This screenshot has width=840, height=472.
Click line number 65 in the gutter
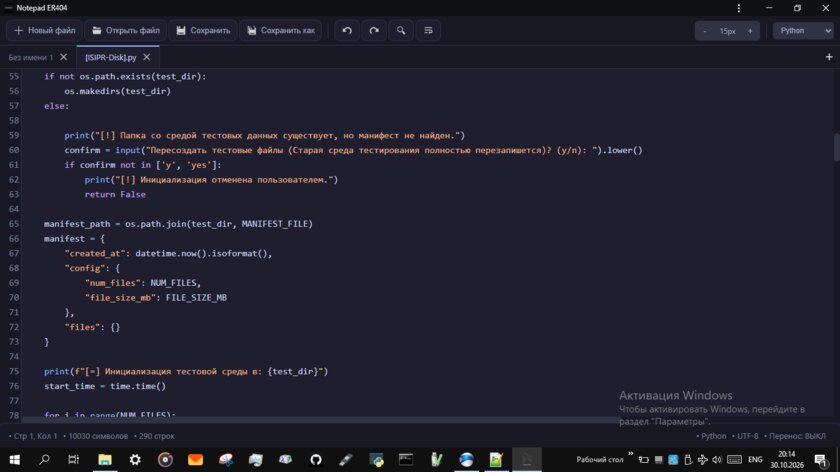pyautogui.click(x=14, y=224)
